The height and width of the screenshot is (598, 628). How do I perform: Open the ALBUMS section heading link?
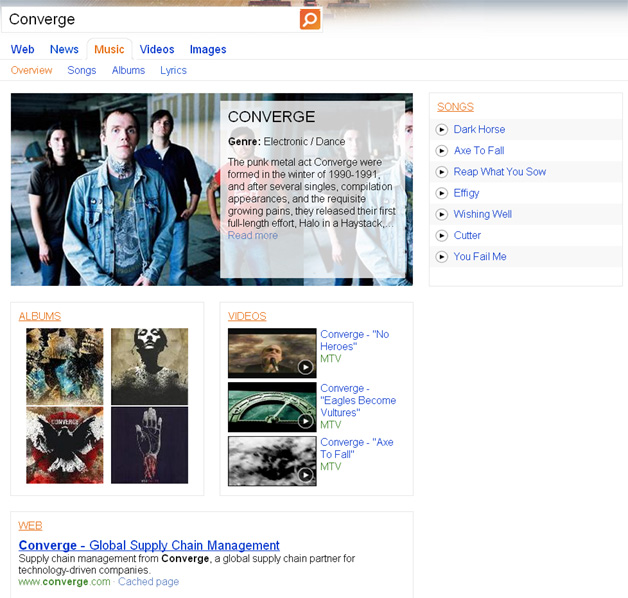(x=40, y=316)
